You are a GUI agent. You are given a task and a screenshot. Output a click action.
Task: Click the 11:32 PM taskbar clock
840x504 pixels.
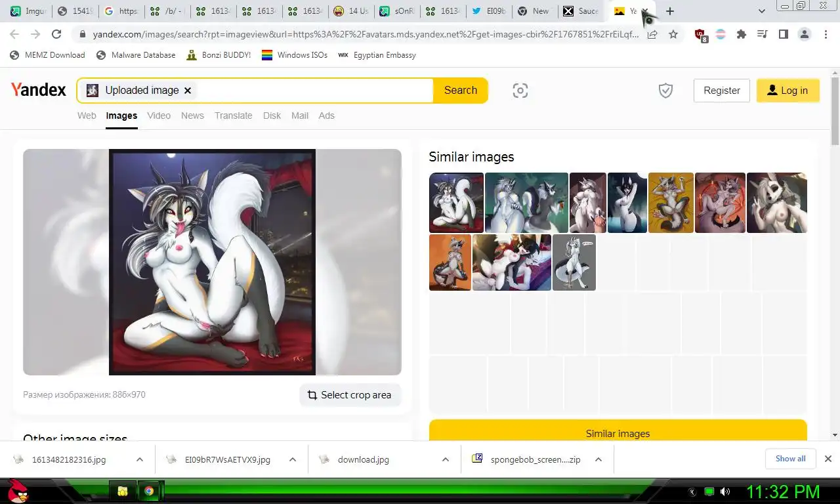[x=784, y=492]
